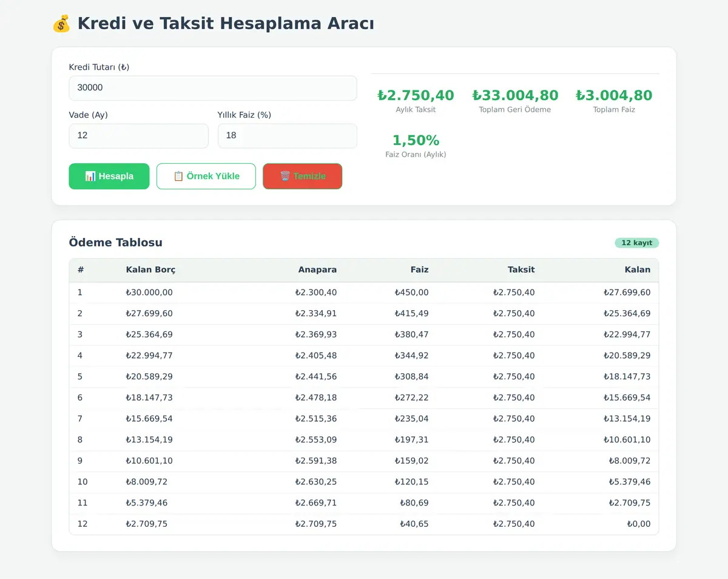728x579 pixels.
Task: Click the Taksit column header
Action: click(521, 269)
